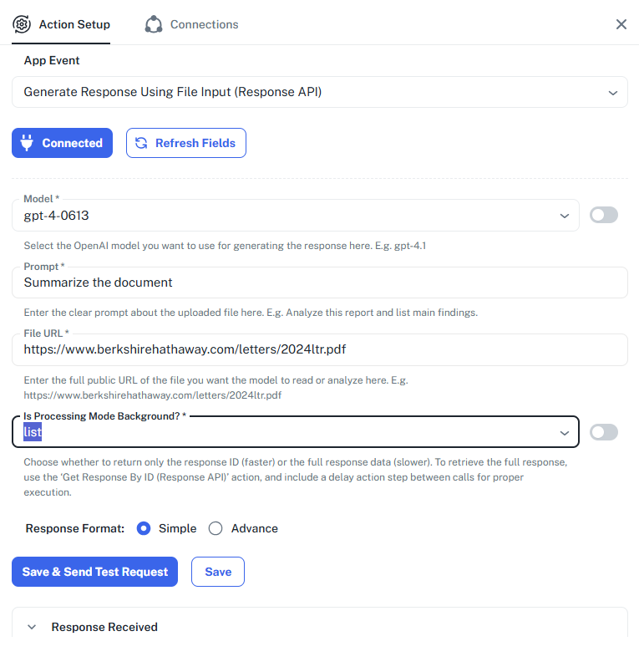Click the Connections network icon

[154, 24]
